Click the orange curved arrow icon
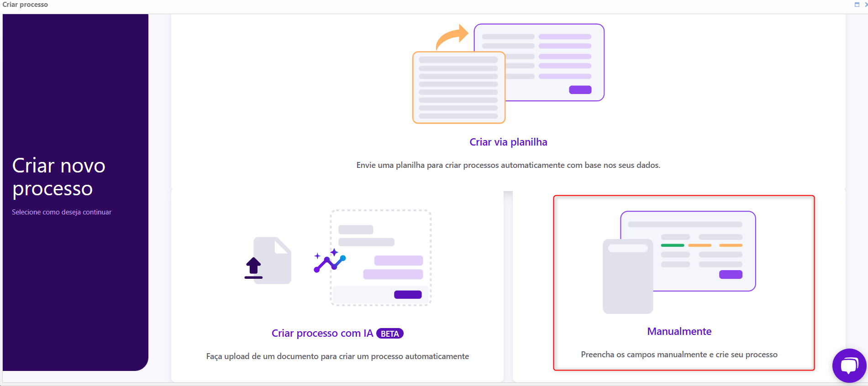Screen dimensions: 868x386 tap(452, 37)
